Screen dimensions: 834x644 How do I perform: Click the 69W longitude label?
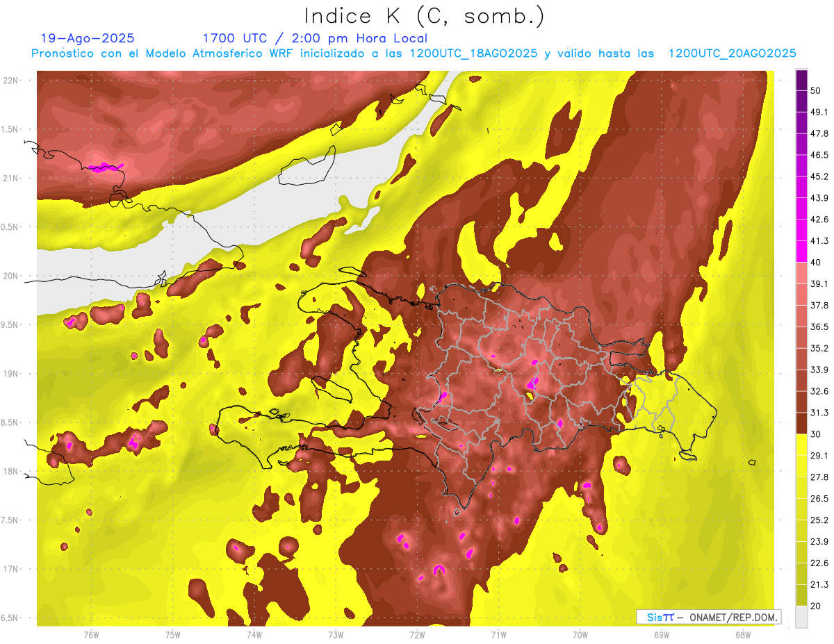point(662,634)
